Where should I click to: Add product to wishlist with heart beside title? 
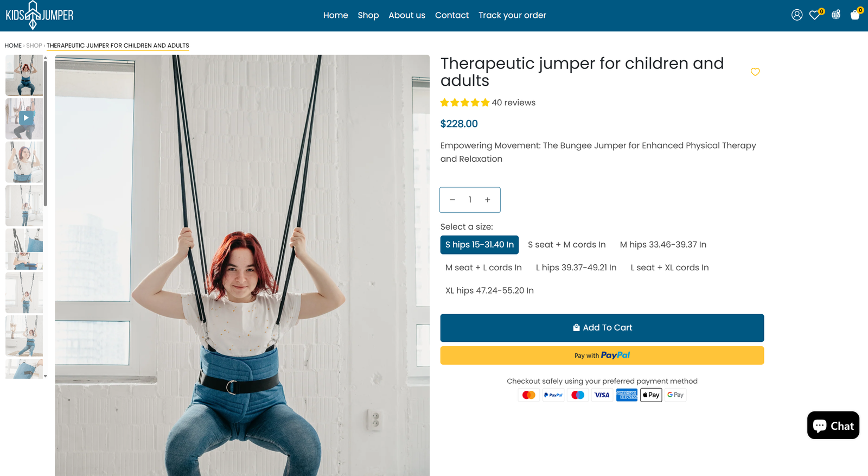click(x=755, y=72)
